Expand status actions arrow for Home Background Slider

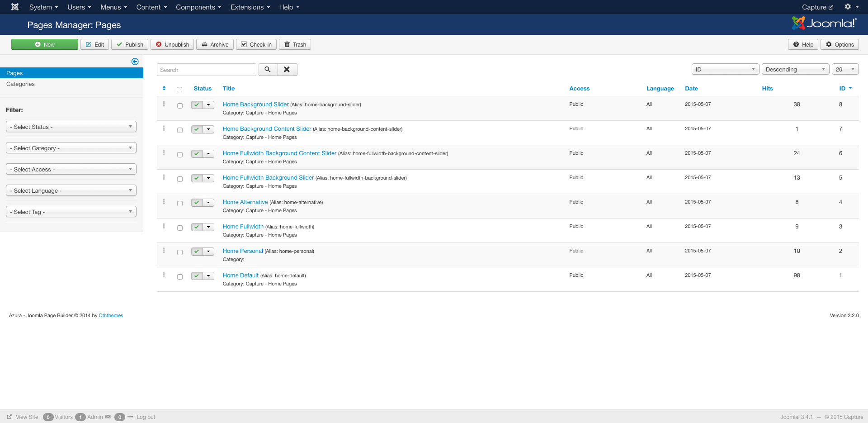(208, 105)
